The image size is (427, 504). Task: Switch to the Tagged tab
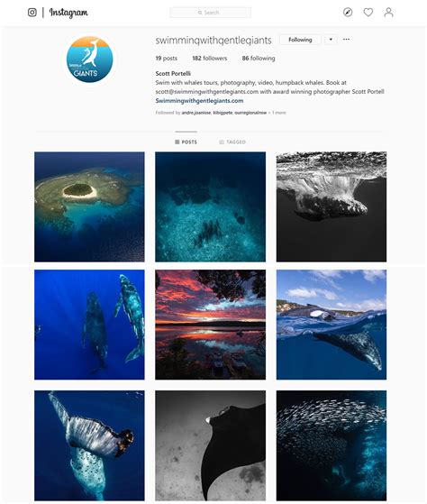pos(232,142)
